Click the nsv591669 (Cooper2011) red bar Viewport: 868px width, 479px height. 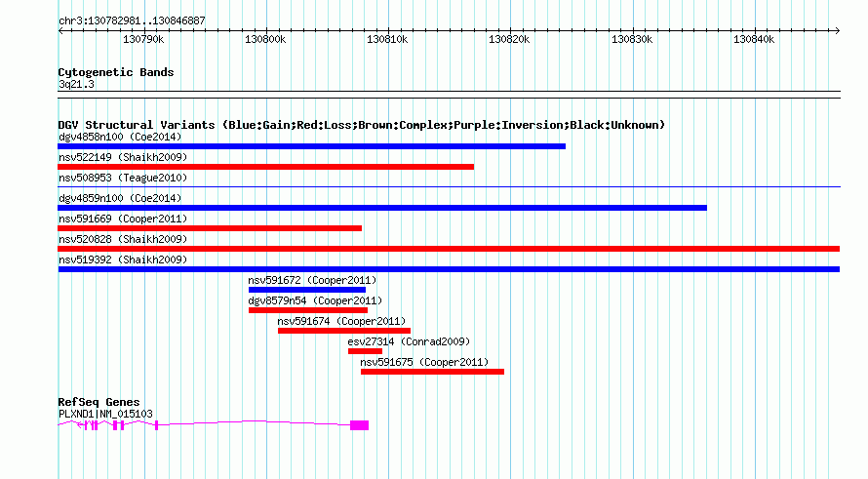pos(210,228)
